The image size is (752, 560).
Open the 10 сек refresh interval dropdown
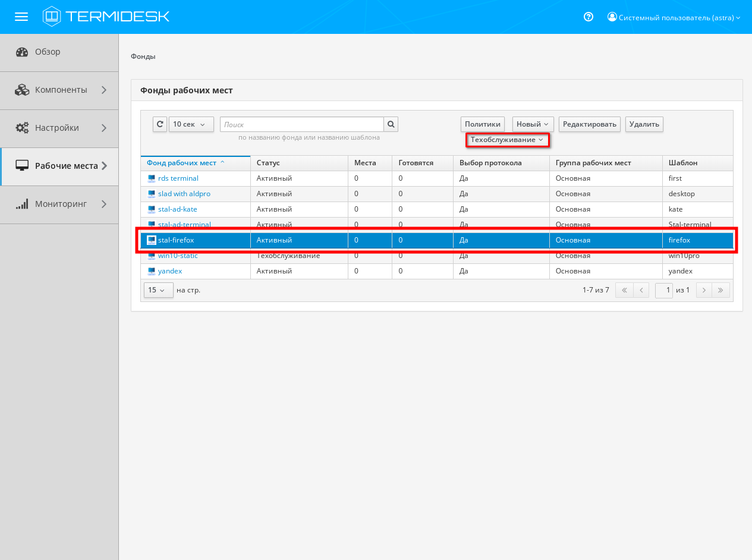coord(191,124)
